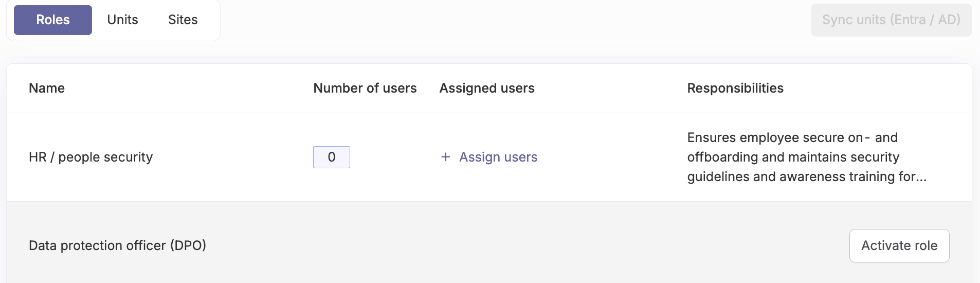
Task: Click the Number of users column header
Action: (365, 88)
